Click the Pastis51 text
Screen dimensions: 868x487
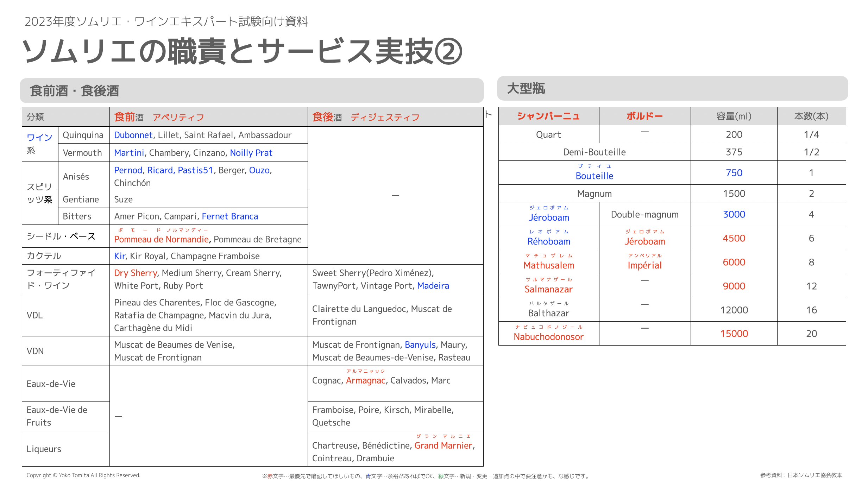click(195, 170)
